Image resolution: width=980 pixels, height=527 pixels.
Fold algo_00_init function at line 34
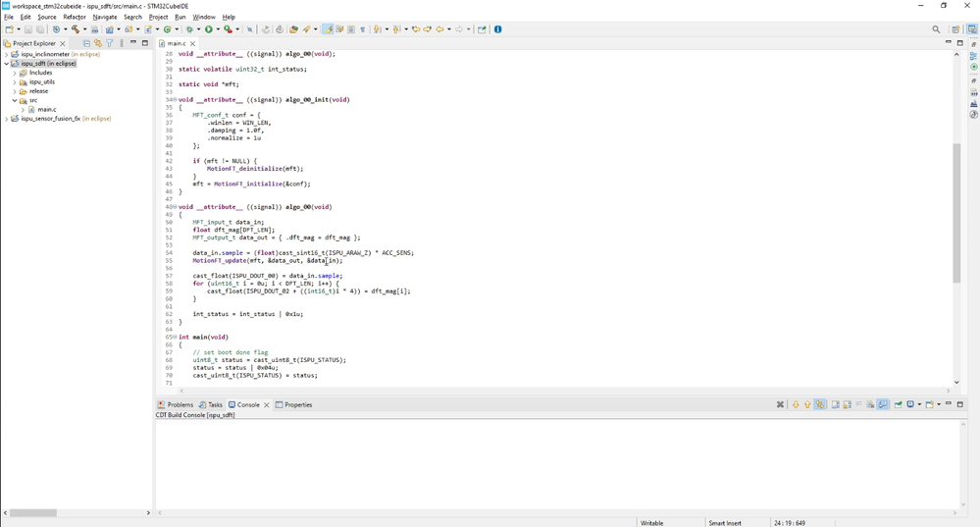[x=175, y=100]
